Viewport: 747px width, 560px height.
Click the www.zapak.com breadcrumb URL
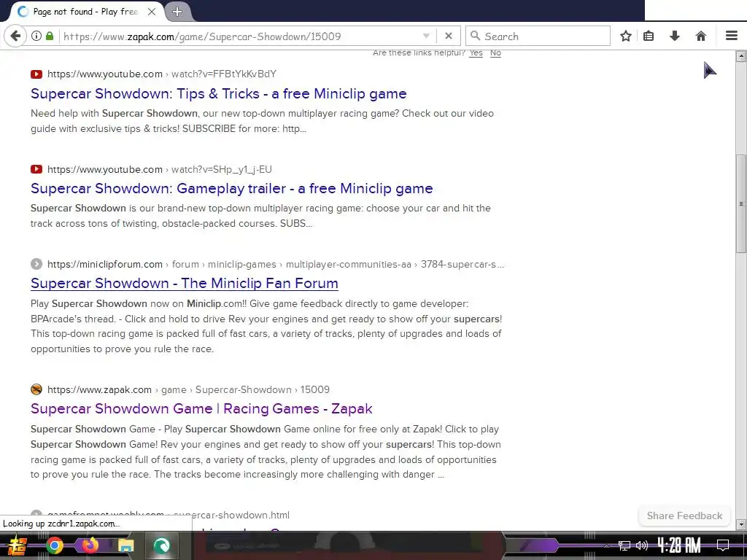(188, 389)
